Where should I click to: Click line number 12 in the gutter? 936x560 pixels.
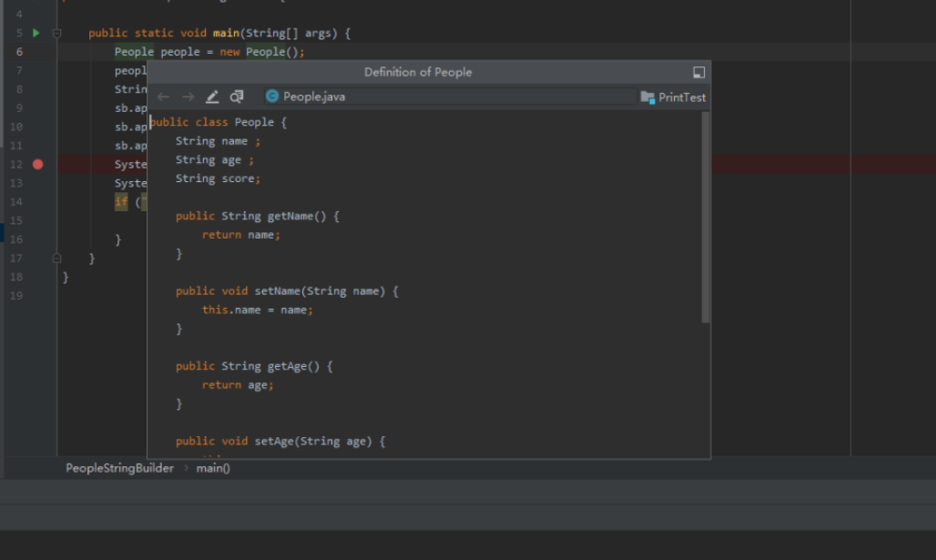(16, 164)
